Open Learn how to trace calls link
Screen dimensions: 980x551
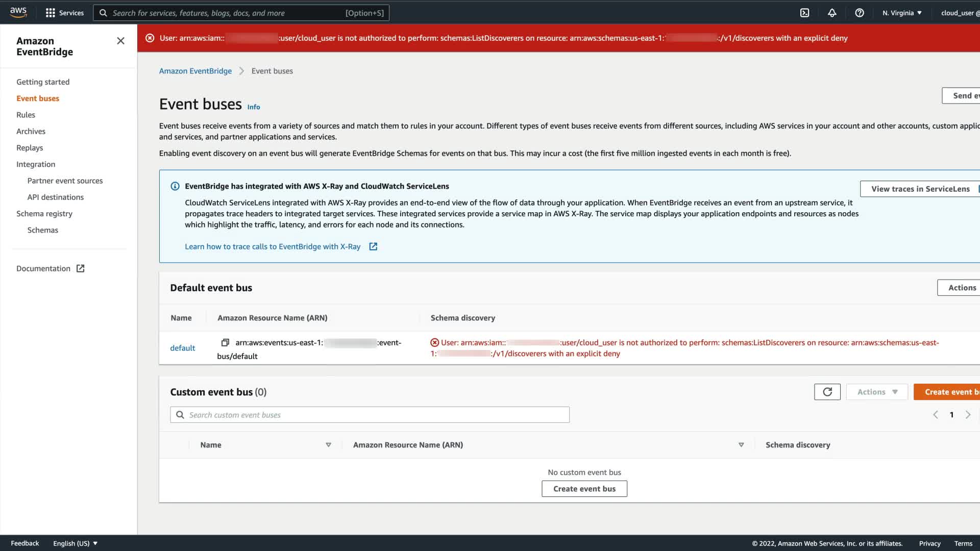coord(273,246)
